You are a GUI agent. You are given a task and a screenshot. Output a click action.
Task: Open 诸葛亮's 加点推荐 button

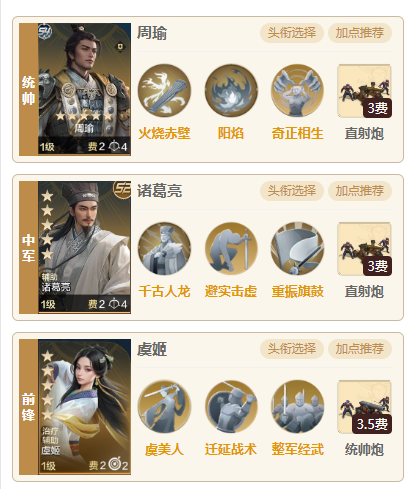[360, 191]
